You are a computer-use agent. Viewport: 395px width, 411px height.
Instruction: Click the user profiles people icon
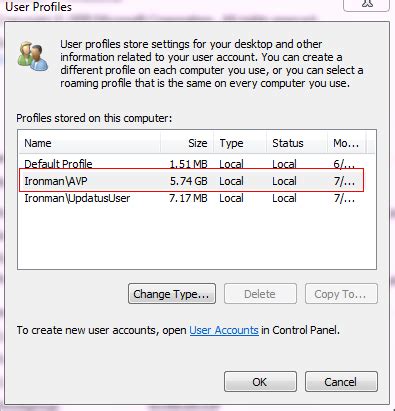[x=33, y=56]
